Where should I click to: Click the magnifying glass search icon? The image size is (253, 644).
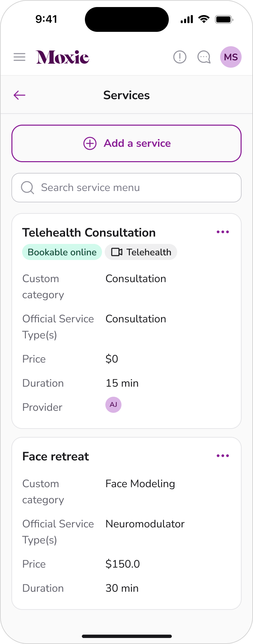click(28, 188)
